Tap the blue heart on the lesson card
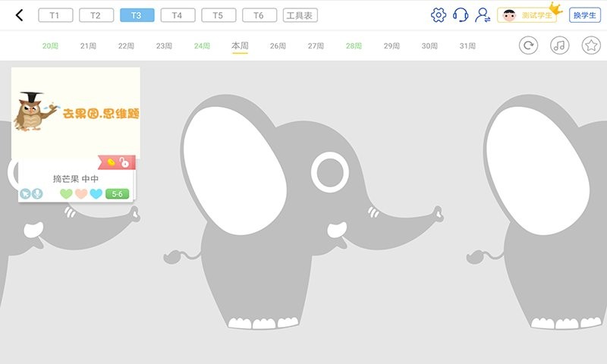This screenshot has height=364, width=607. tap(96, 193)
